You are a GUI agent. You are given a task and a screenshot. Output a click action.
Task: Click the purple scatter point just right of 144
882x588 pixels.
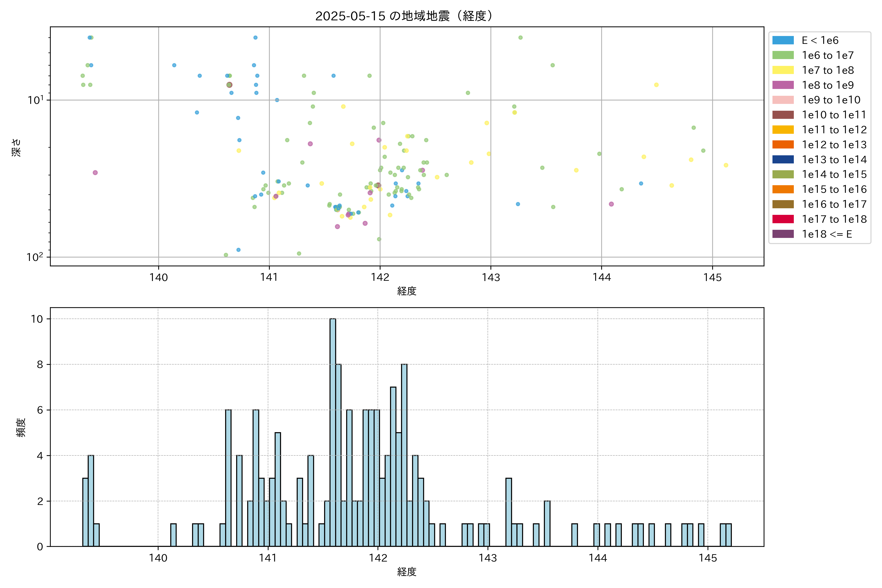611,204
